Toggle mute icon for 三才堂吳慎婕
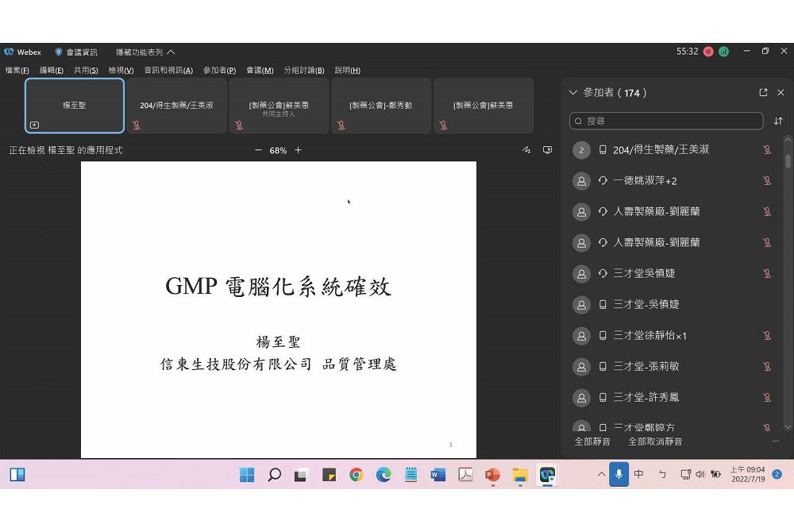 767,274
